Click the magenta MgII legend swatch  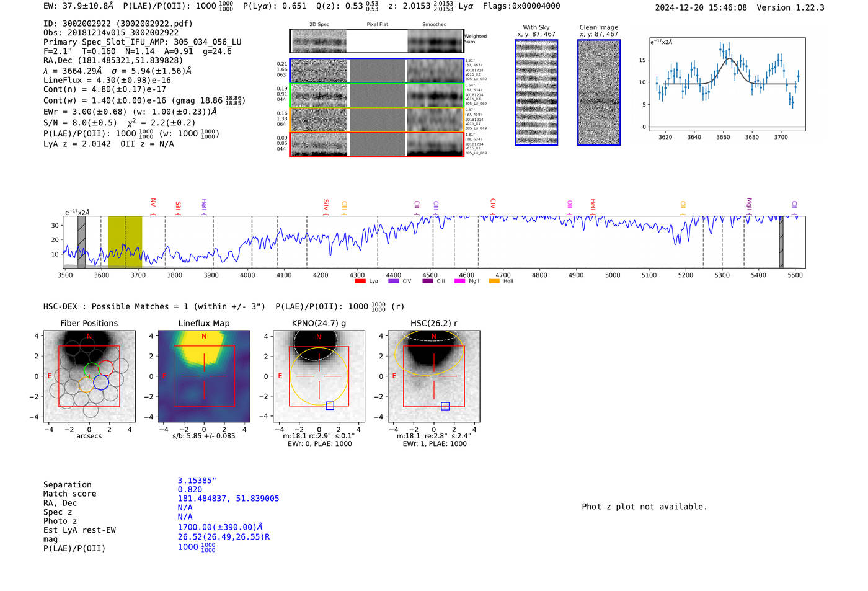point(459,282)
